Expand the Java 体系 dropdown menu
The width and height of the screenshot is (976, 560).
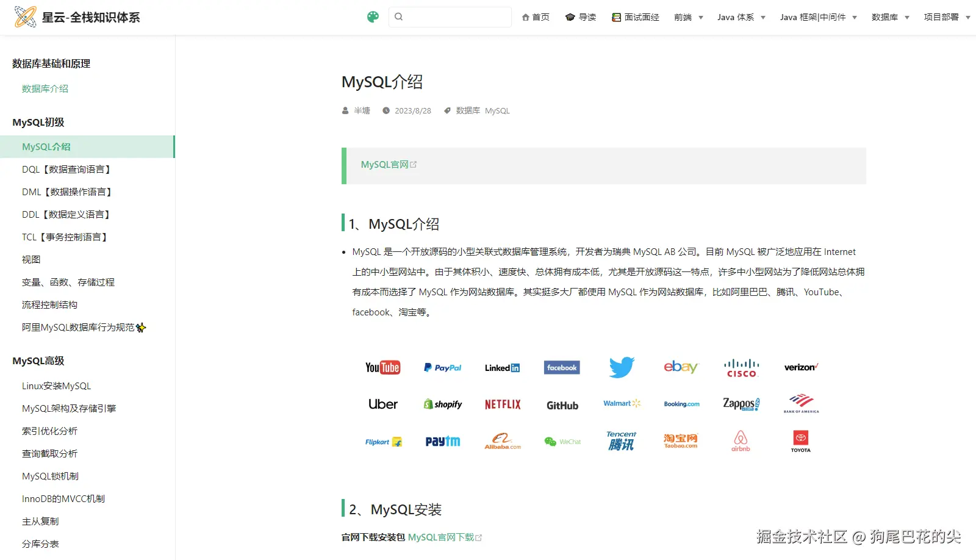pos(741,18)
